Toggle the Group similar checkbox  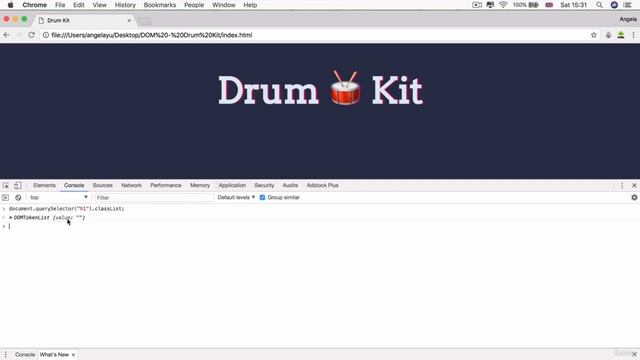pos(262,198)
